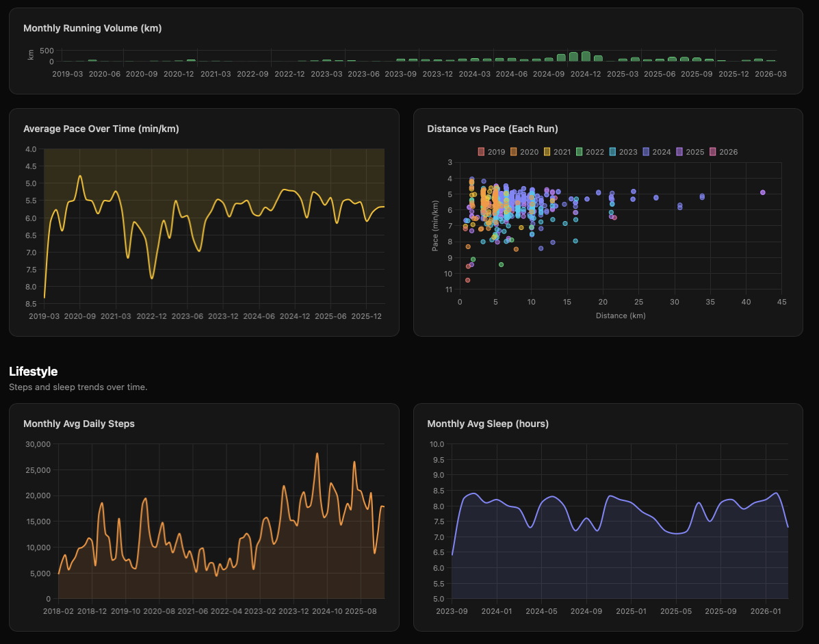The width and height of the screenshot is (819, 644).
Task: Click the 2021 legend color square
Action: 547,152
